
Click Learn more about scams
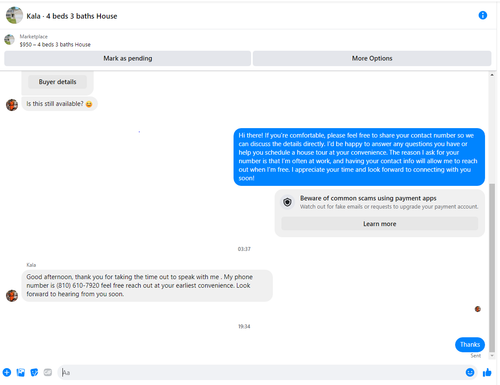[x=380, y=224]
